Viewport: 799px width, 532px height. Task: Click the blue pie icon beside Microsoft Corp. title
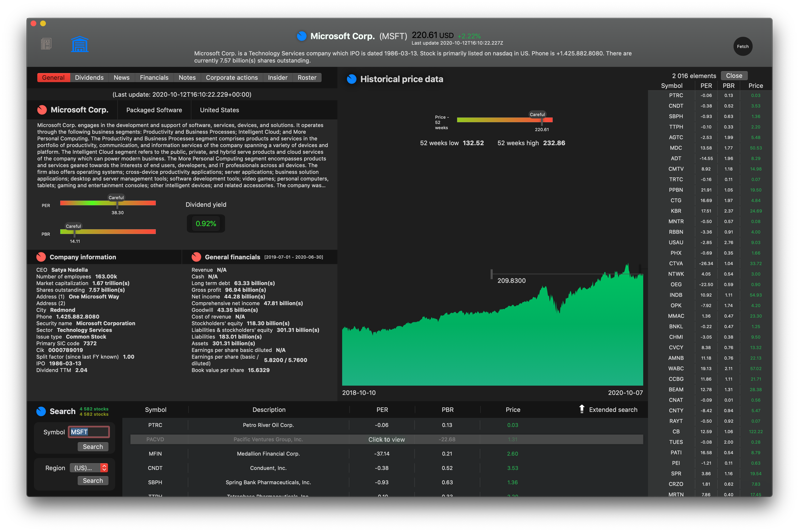tap(301, 36)
